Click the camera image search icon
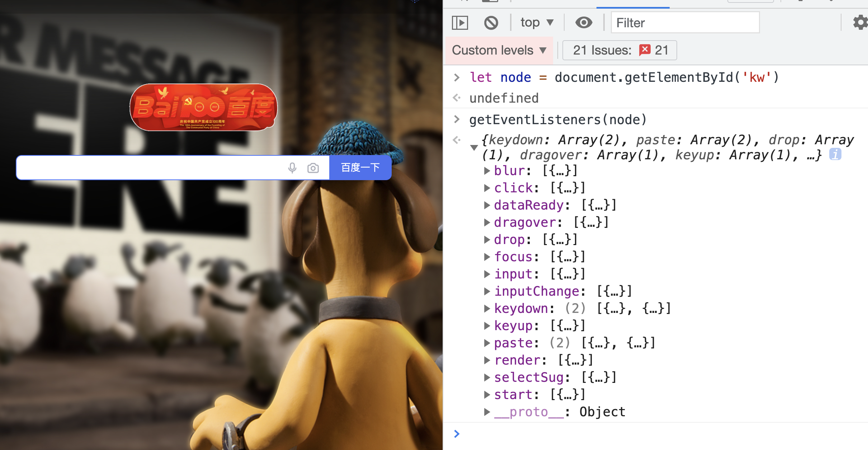The width and height of the screenshot is (868, 450). coord(313,168)
